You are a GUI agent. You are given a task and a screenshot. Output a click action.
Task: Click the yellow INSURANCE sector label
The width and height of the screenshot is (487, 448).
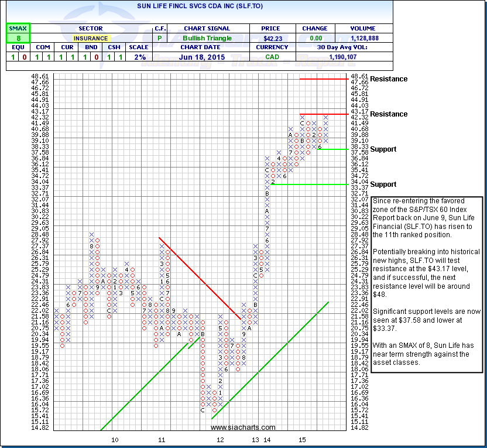(x=90, y=38)
